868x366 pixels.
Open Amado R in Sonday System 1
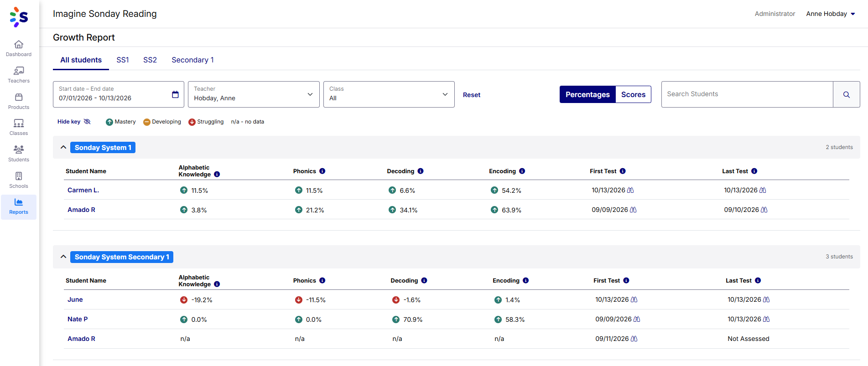tap(81, 210)
